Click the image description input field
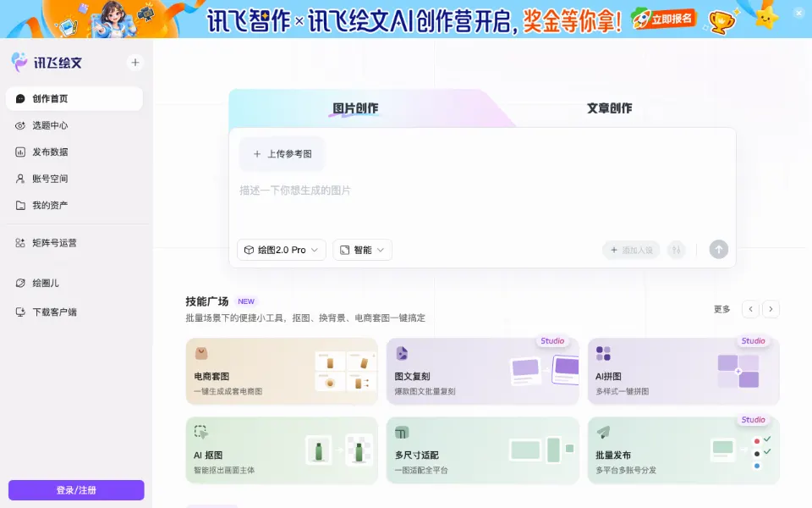 click(482, 205)
